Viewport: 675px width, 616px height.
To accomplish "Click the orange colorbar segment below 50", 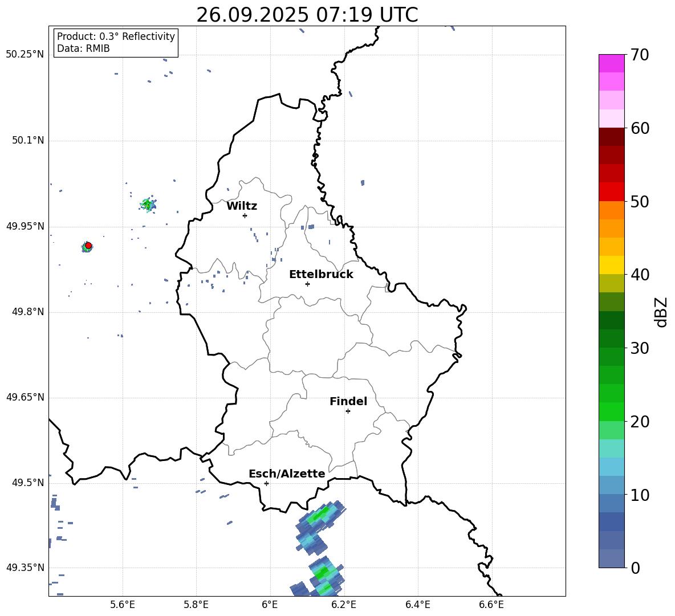I will pos(612,210).
